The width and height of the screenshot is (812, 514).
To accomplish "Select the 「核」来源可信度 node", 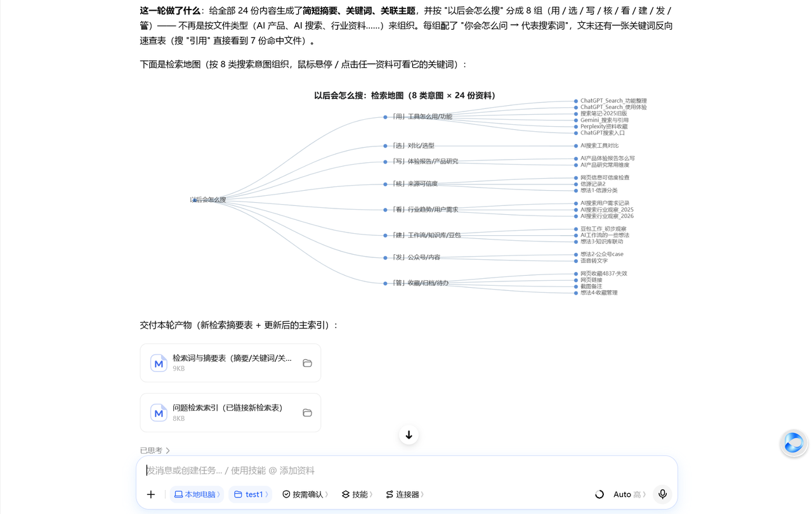I will tap(411, 184).
